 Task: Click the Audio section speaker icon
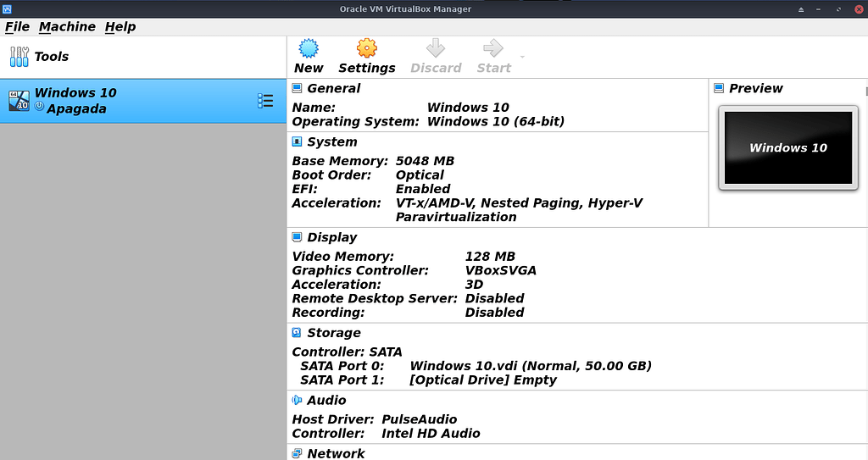pyautogui.click(x=297, y=400)
